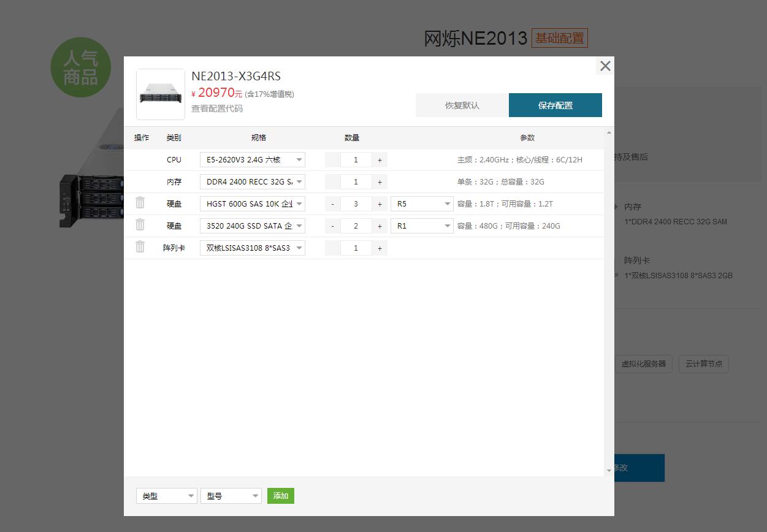The image size is (767, 532).
Task: Delete the 3520 240G SSD row
Action: click(140, 225)
